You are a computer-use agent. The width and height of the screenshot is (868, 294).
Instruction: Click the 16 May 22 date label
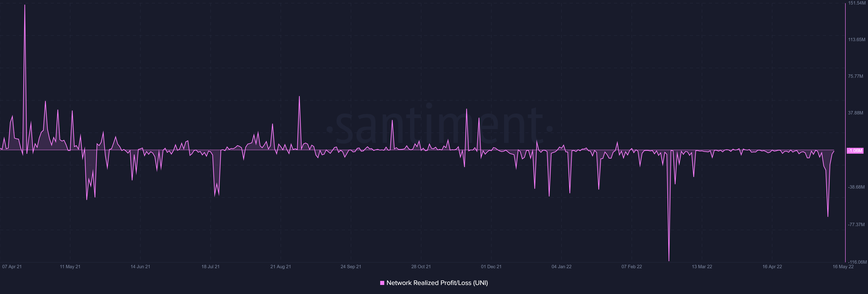(843, 267)
